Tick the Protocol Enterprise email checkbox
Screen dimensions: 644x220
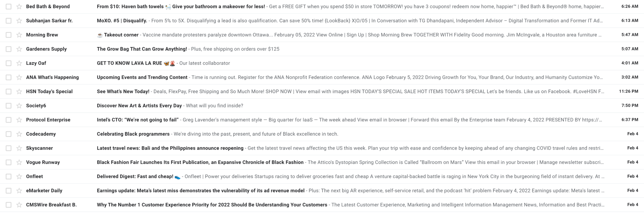coord(8,120)
